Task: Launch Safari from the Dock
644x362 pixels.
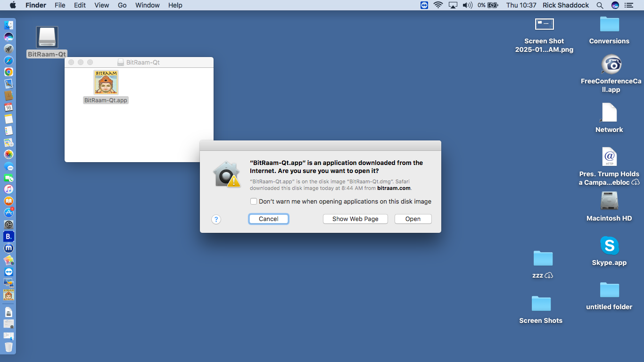Action: click(x=8, y=60)
